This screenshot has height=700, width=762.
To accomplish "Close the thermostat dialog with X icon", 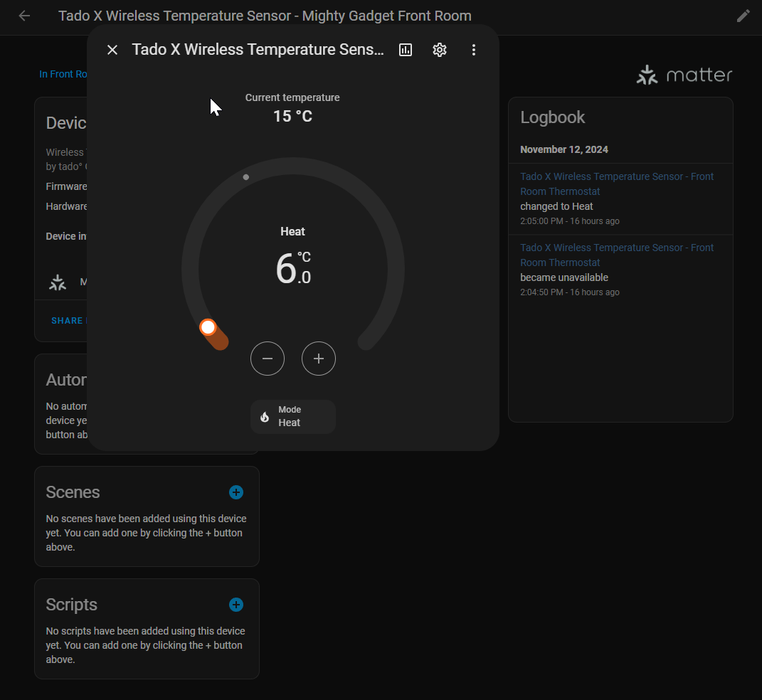I will [112, 50].
